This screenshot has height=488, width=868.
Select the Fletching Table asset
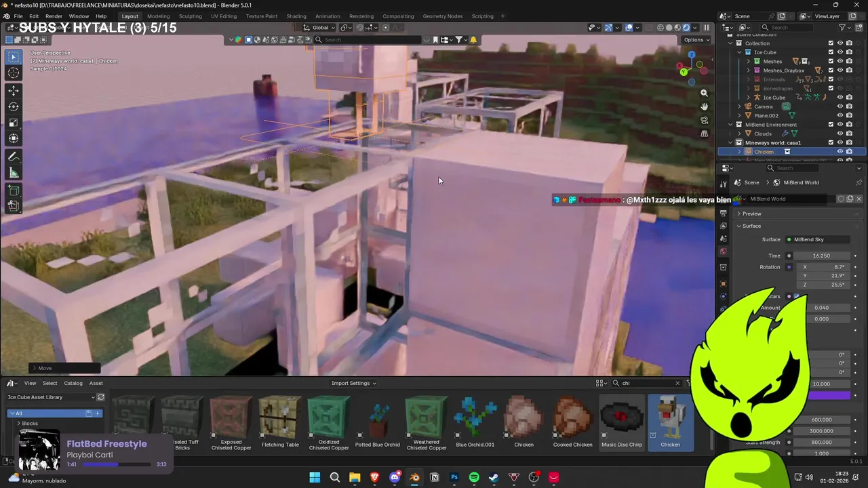click(x=280, y=423)
